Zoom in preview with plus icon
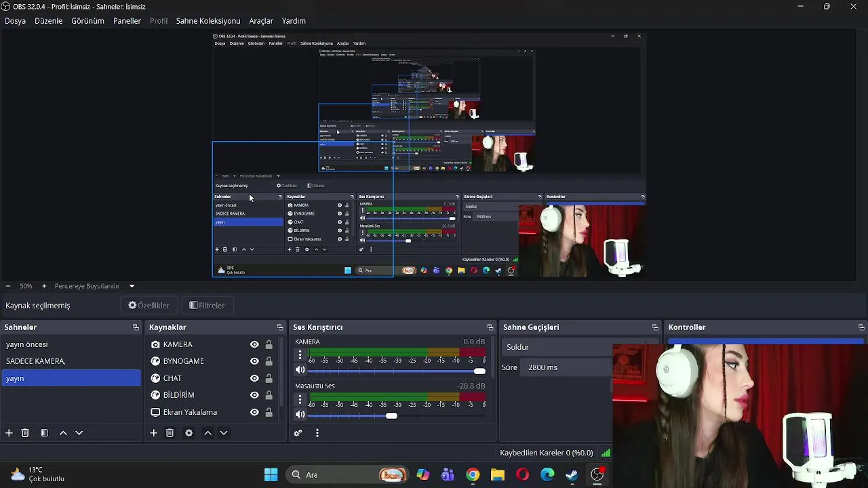Screen dimensions: 868x488 click(44, 286)
